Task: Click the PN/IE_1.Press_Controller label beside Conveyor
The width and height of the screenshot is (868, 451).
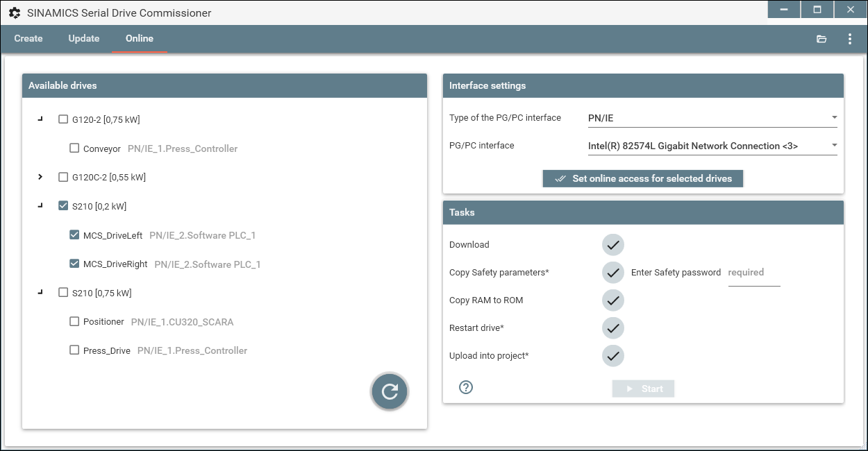Action: [x=183, y=148]
